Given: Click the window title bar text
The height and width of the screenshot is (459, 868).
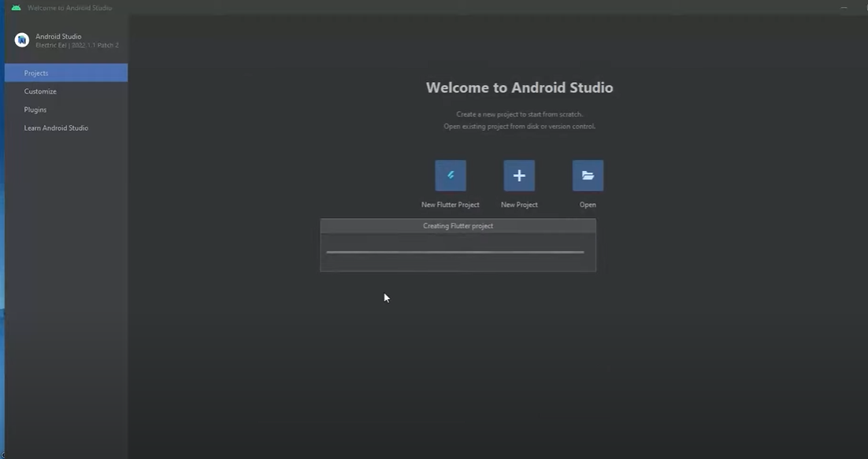Looking at the screenshot, I should pyautogui.click(x=69, y=8).
